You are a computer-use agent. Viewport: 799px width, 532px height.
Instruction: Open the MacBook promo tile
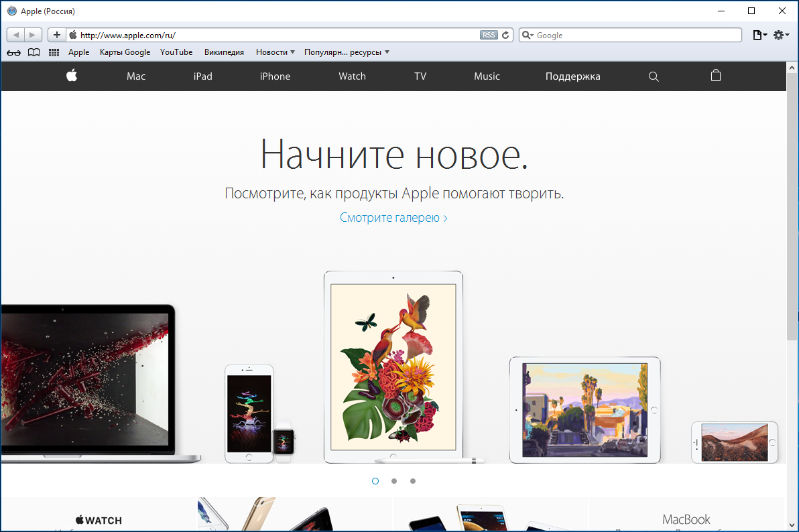tap(686, 515)
